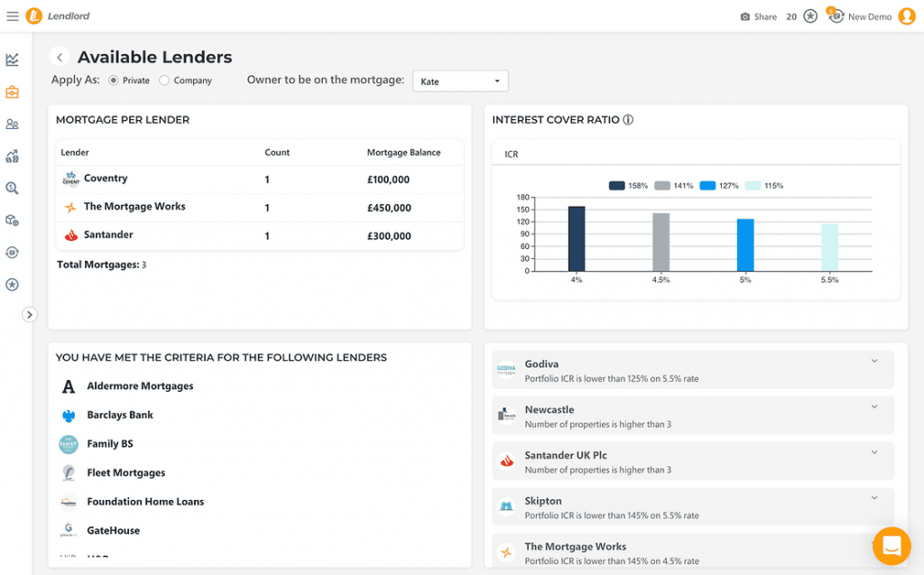Click the £300,000 Santander balance
Screen dimensions: 924x575
point(389,236)
